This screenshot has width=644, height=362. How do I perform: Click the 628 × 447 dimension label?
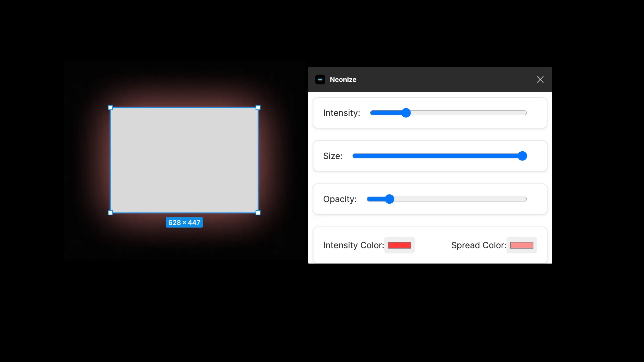coord(184,223)
